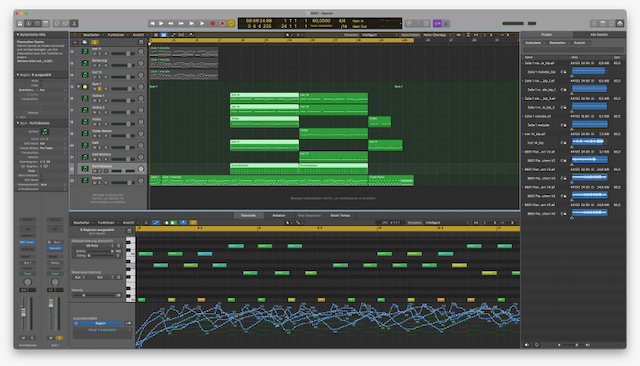Switch to the Pianorolle tab

coord(248,215)
